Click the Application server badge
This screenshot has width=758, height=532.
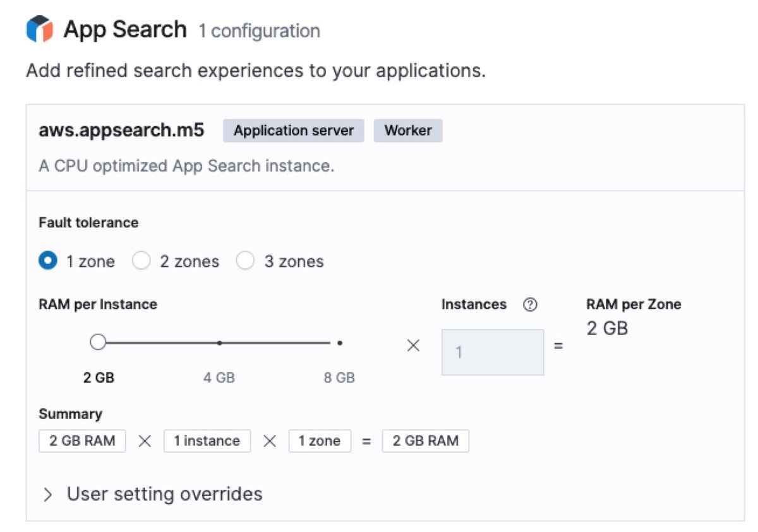pos(294,131)
